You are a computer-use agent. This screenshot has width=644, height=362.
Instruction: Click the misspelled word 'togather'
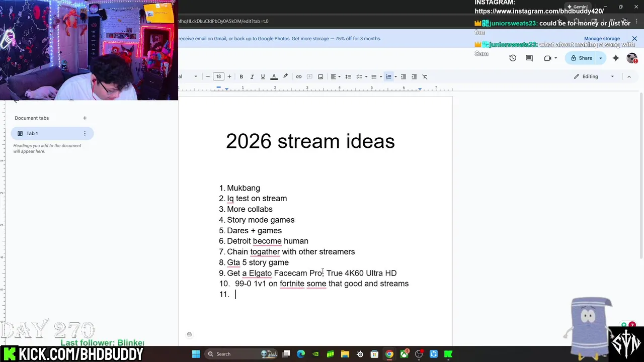coord(265,251)
